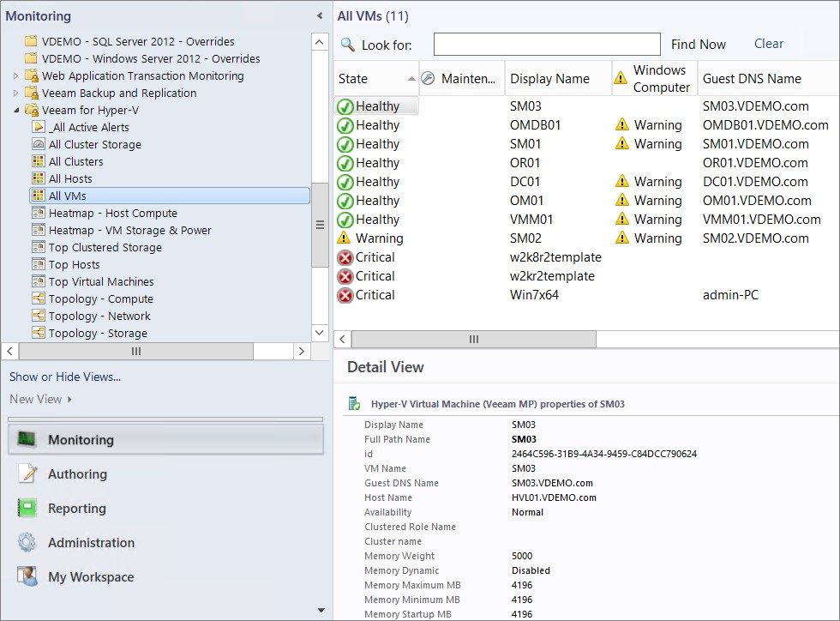Click the tree vertical scrollbar up arrow
Screen dimensions: 840x621
click(x=320, y=42)
